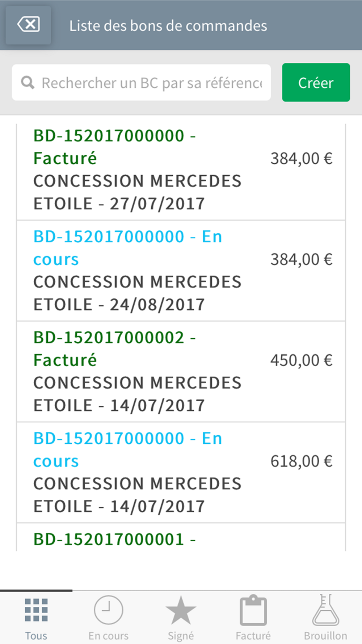Screen dimensions: 362x644
Task: Focus the BC reference search field
Action: point(142,83)
